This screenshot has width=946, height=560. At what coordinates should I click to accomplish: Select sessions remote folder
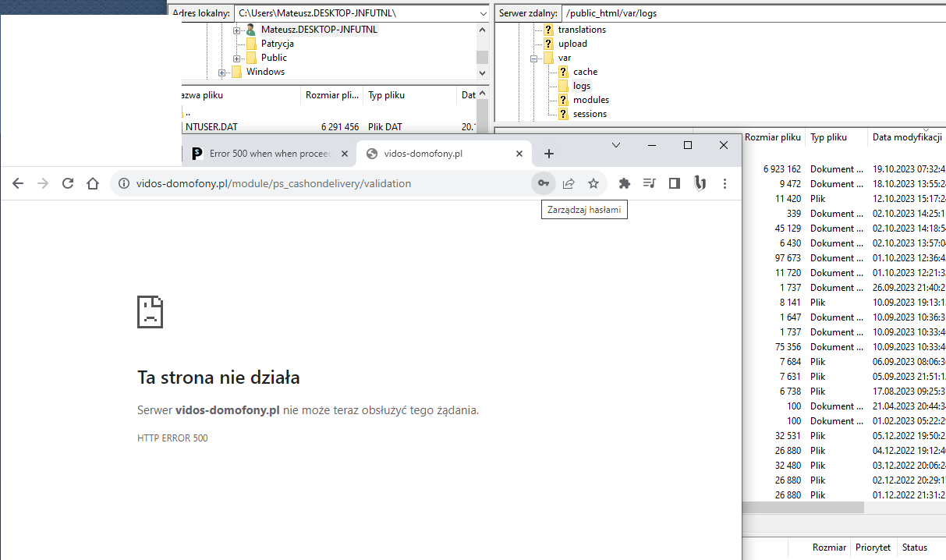tap(590, 114)
